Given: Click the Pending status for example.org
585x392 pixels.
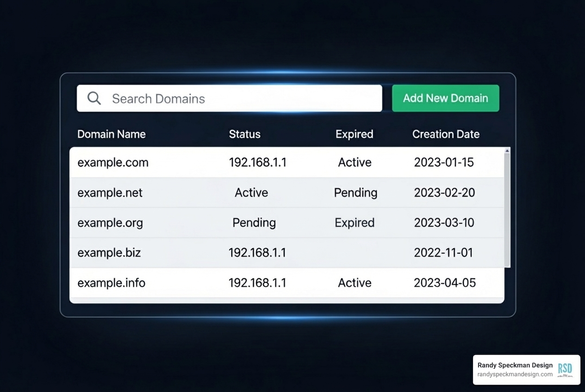Looking at the screenshot, I should pyautogui.click(x=254, y=223).
